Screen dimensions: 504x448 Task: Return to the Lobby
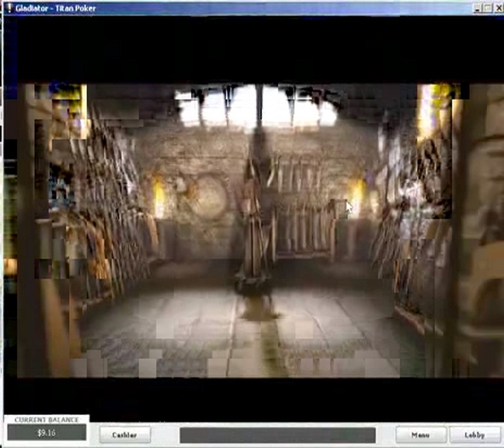tap(475, 435)
